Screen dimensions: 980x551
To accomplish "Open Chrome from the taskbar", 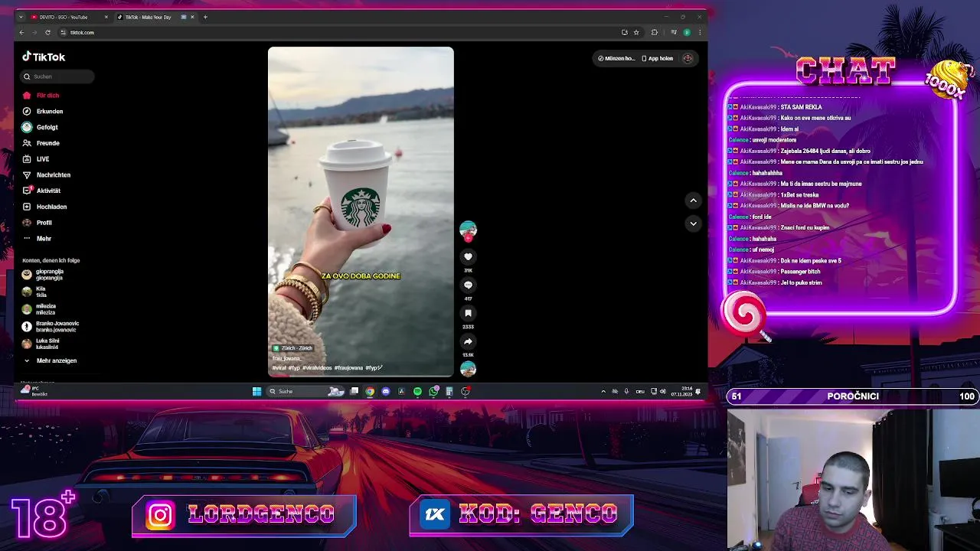I will (x=370, y=391).
